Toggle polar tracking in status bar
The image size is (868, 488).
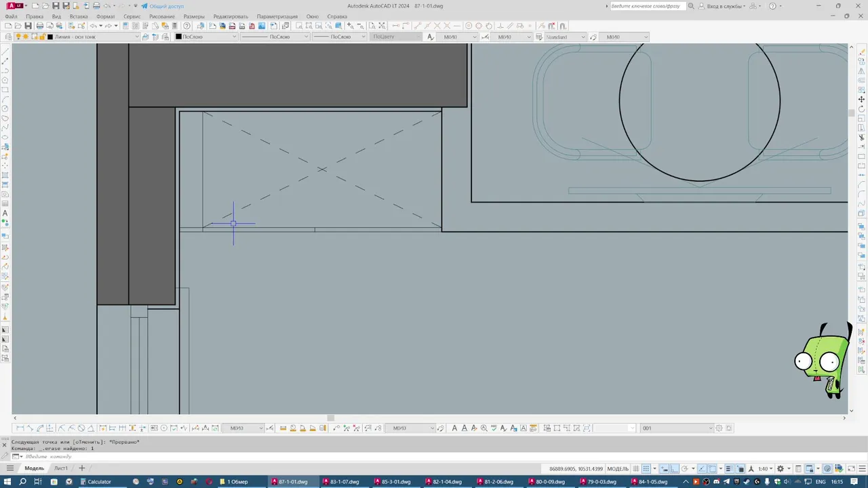[684, 468]
